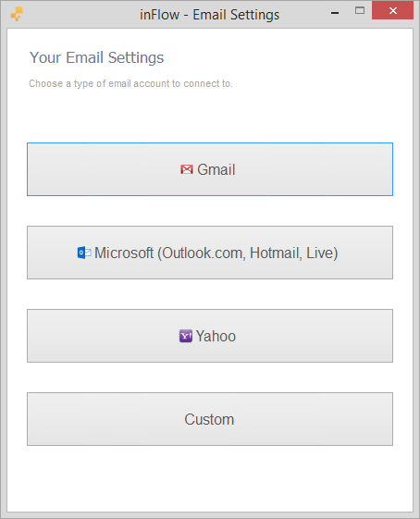420x519 pixels.
Task: Click the word "Yahoo" on the third button
Action: [216, 337]
